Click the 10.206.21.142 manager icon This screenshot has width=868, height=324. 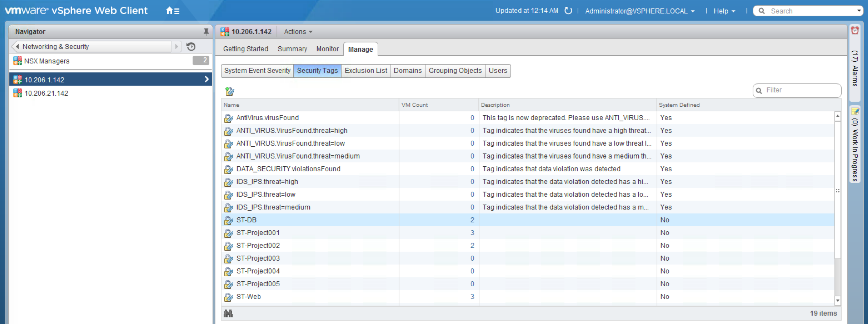[17, 93]
